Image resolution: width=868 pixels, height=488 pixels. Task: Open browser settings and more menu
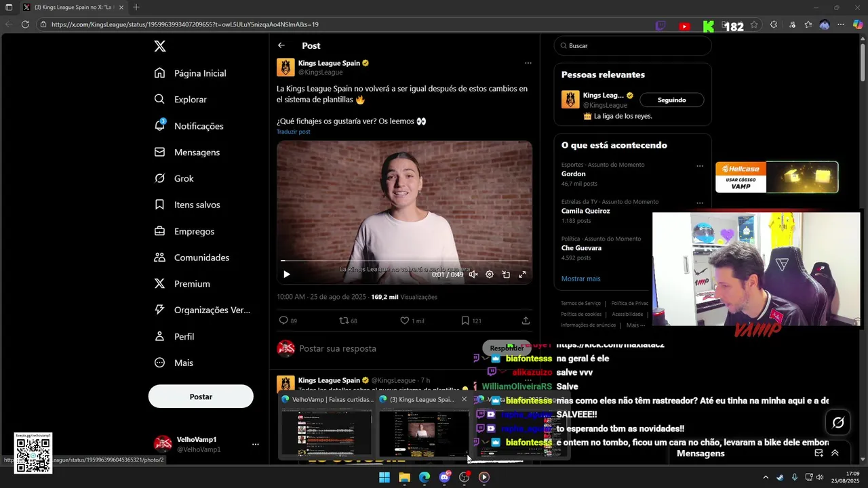841,25
